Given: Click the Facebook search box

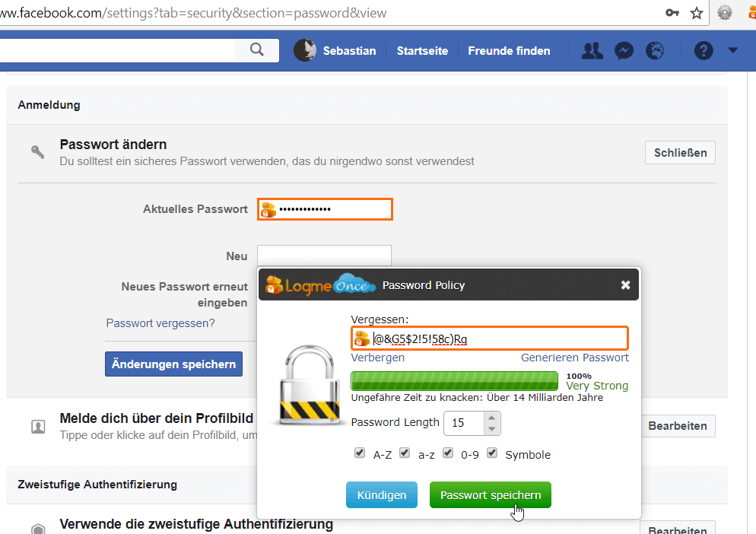Looking at the screenshot, I should (x=118, y=50).
